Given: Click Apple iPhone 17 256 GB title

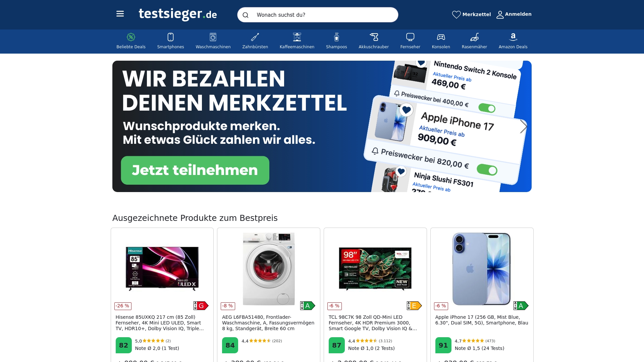Looking at the screenshot, I should 482,320.
